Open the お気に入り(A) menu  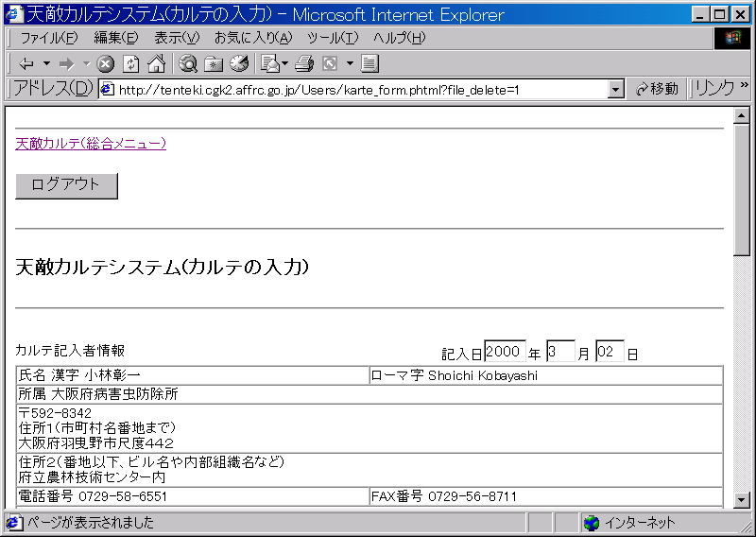coord(252,38)
